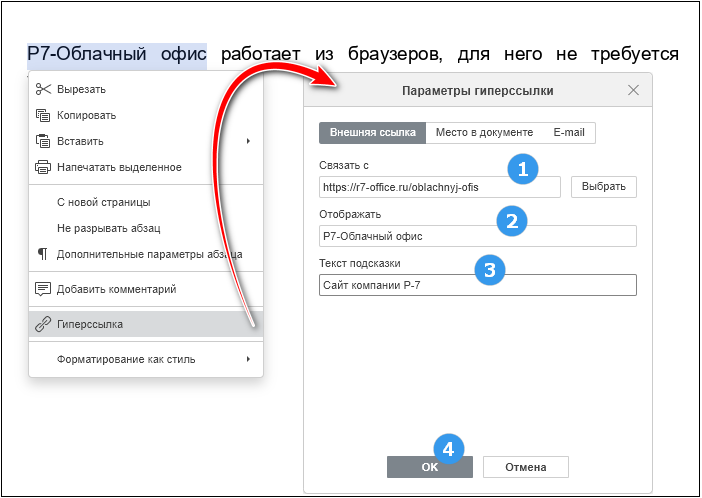Image resolution: width=702 pixels, height=498 pixels.
Task: Select С новой страницы option
Action: click(146, 202)
